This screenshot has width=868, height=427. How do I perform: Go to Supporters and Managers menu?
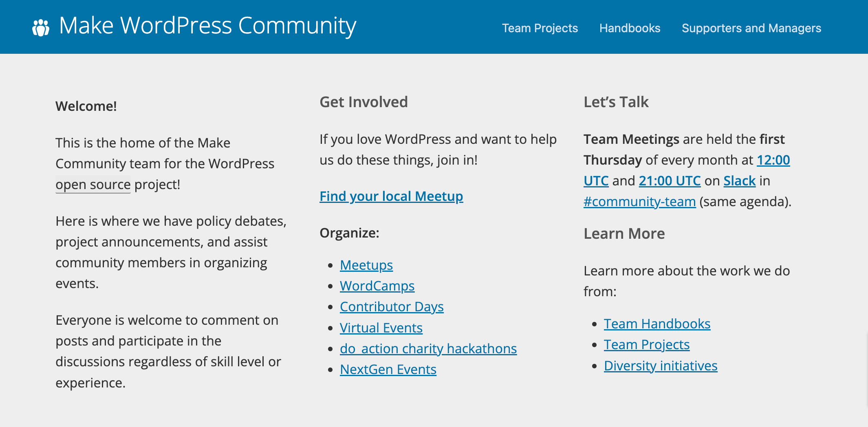751,28
